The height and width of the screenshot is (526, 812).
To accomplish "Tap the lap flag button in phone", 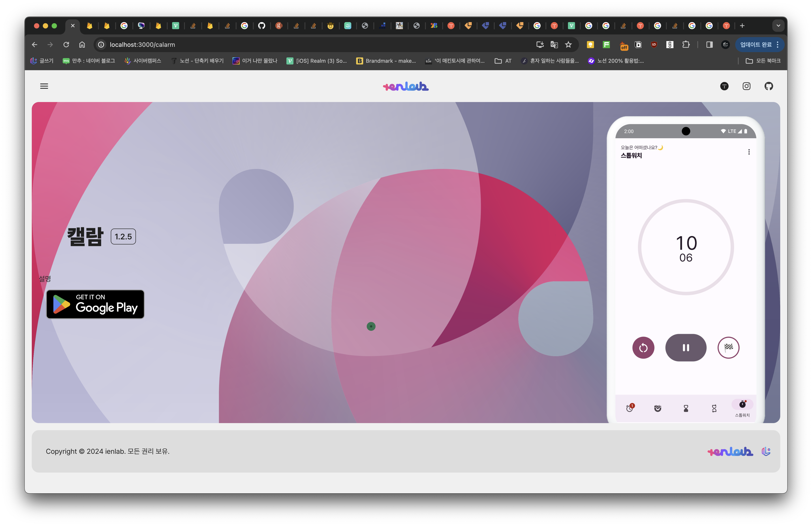I will pyautogui.click(x=728, y=348).
